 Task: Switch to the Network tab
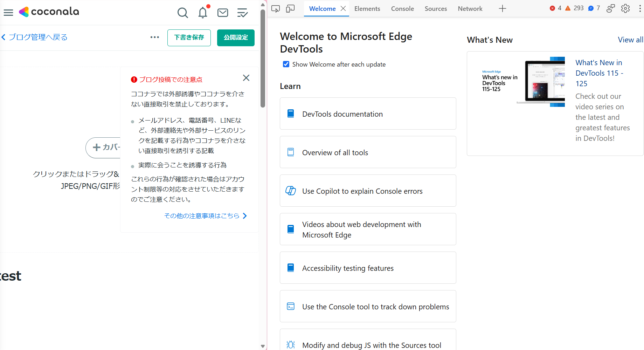click(470, 9)
